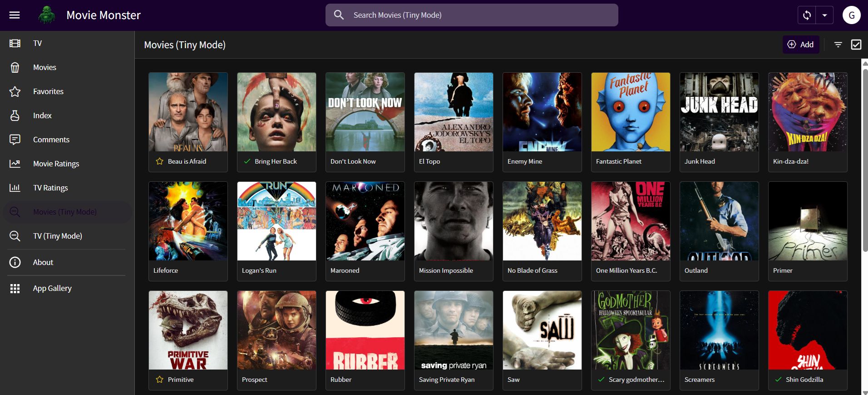
Task: Select Movies (Tiny Mode) sidebar item
Action: point(66,212)
